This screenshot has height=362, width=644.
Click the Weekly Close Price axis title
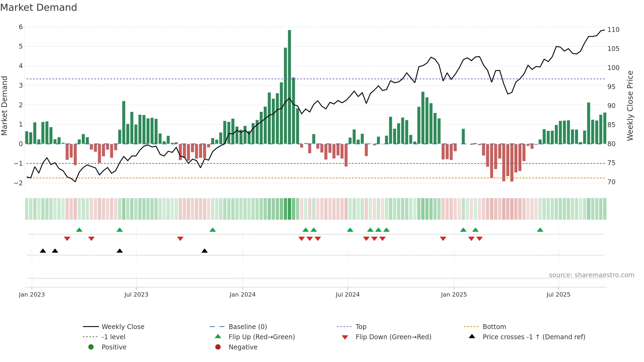click(630, 106)
